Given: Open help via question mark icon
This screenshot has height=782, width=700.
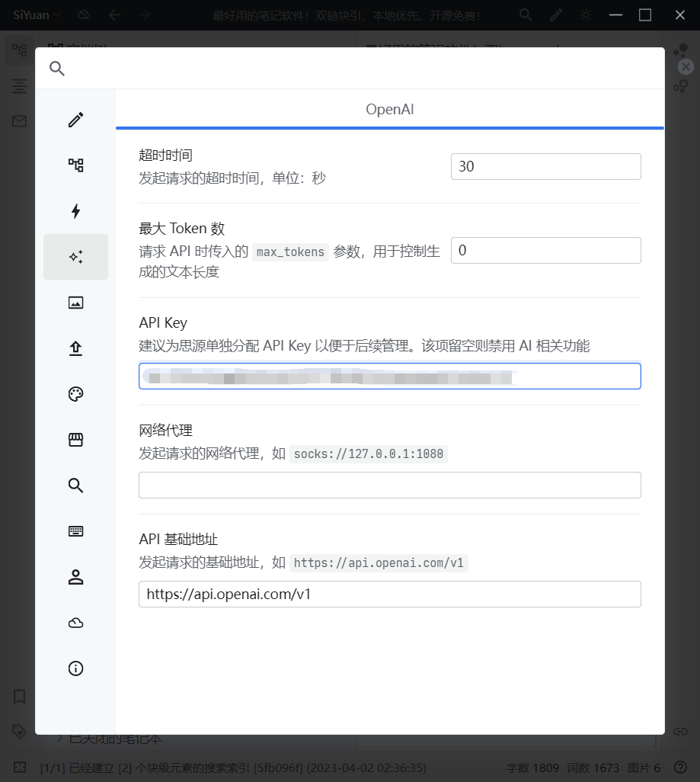Looking at the screenshot, I should [x=680, y=768].
